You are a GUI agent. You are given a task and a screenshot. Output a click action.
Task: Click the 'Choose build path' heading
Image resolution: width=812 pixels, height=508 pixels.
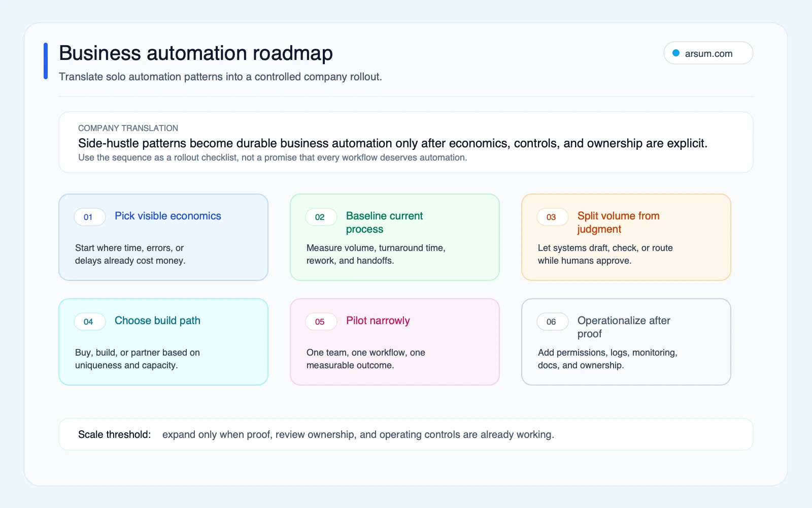click(x=157, y=321)
